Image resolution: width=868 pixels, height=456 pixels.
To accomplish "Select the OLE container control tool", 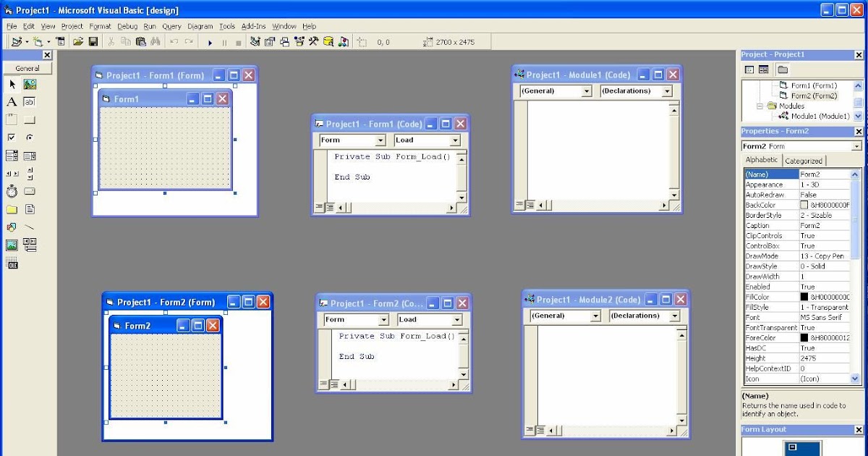I will tap(12, 263).
